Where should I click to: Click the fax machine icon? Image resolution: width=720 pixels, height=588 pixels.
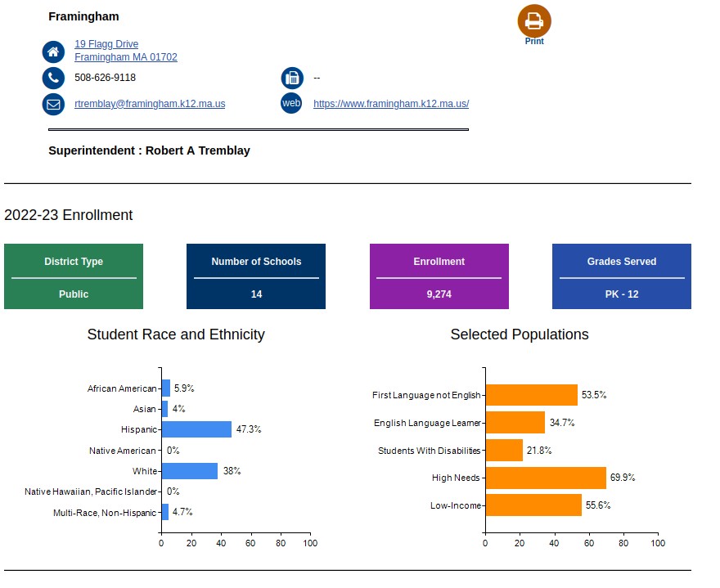coord(291,79)
